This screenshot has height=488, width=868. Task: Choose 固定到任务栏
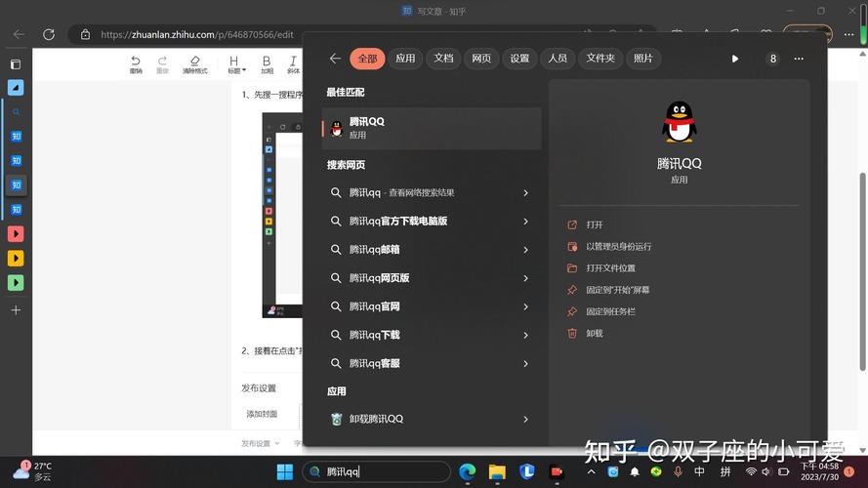tap(610, 311)
